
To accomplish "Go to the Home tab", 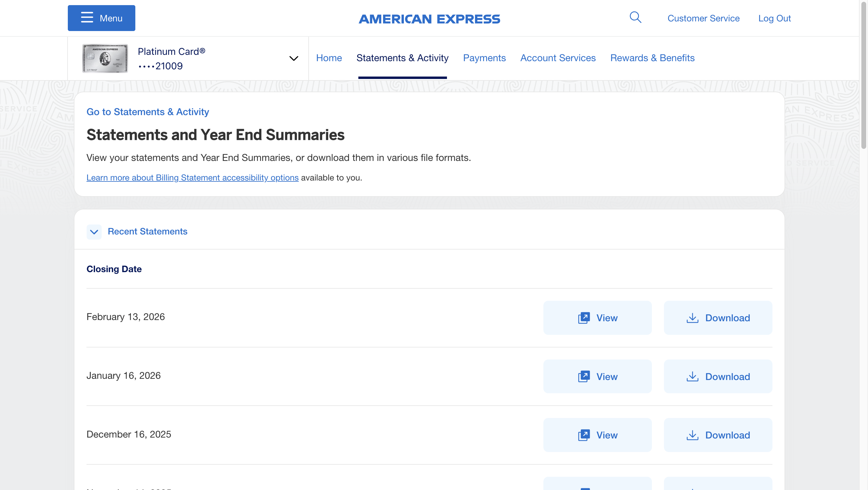I will [x=329, y=58].
